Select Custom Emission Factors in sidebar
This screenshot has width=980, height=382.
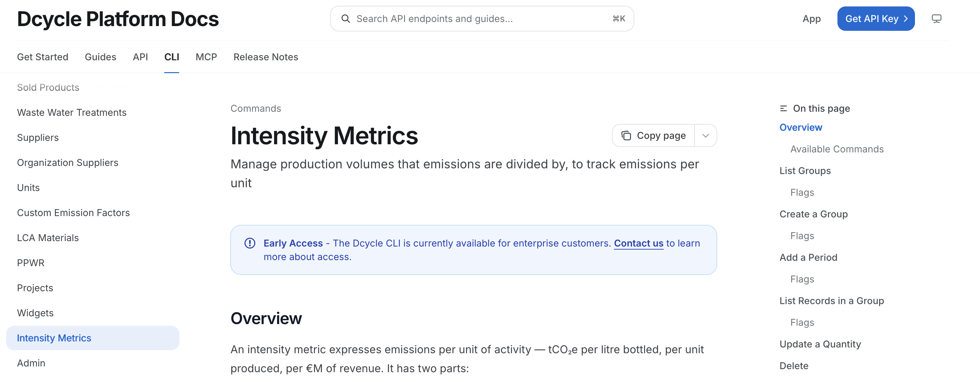click(73, 213)
